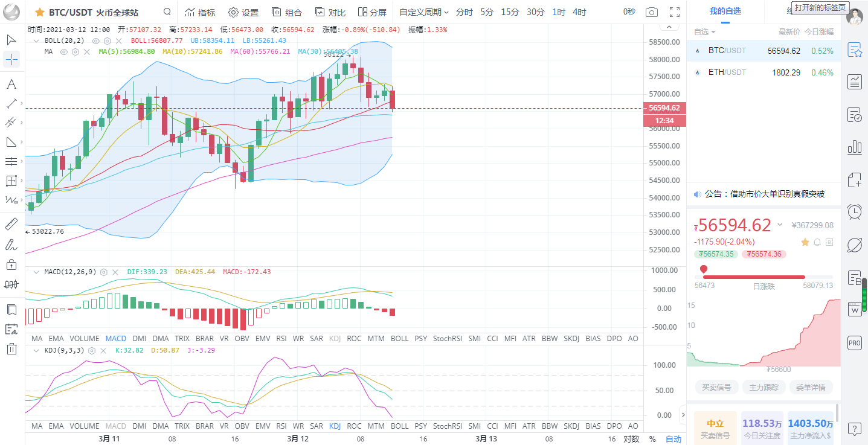
Task: Open the notes icon in the left toolbar
Action: coord(11,328)
